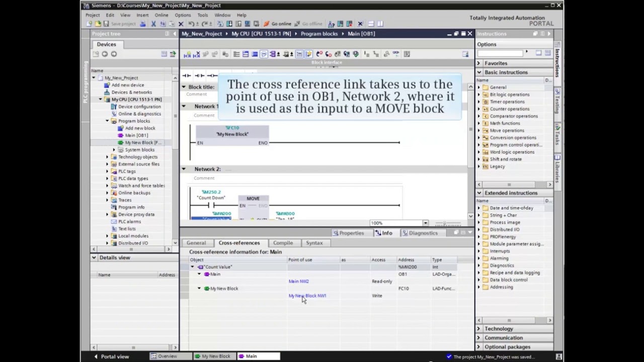Click the instructions search input field

pyautogui.click(x=500, y=53)
